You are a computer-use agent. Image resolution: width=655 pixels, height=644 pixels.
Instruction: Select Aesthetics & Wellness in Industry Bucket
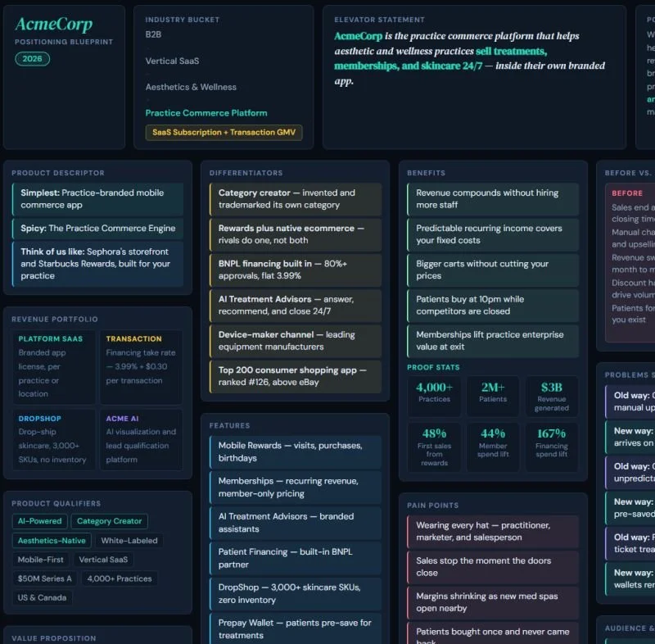click(x=191, y=87)
